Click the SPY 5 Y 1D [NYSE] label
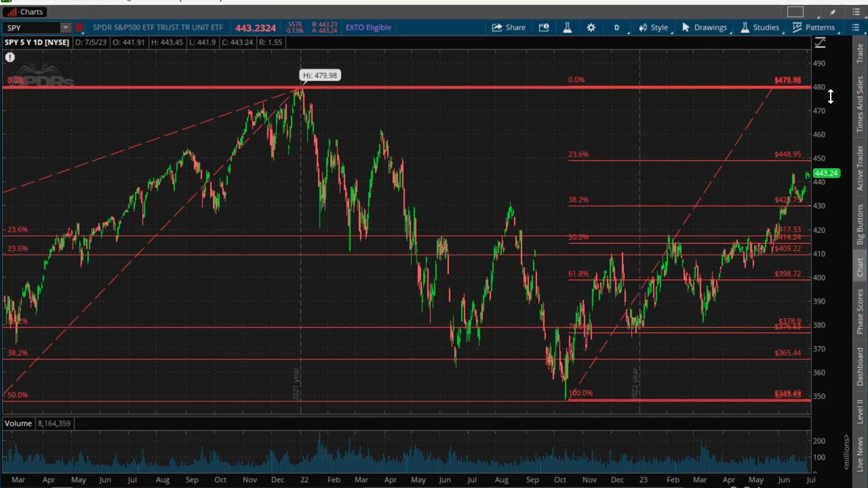The width and height of the screenshot is (868, 488). tap(37, 42)
